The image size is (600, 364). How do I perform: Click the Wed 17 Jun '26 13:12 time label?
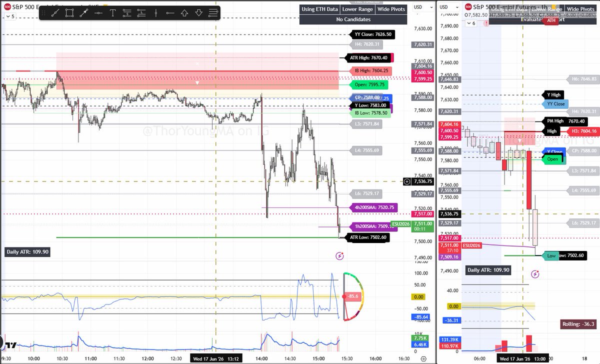[x=215, y=358]
